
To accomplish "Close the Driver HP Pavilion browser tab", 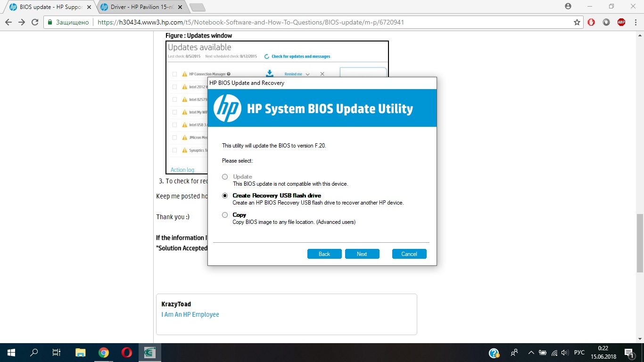I will [x=180, y=8].
